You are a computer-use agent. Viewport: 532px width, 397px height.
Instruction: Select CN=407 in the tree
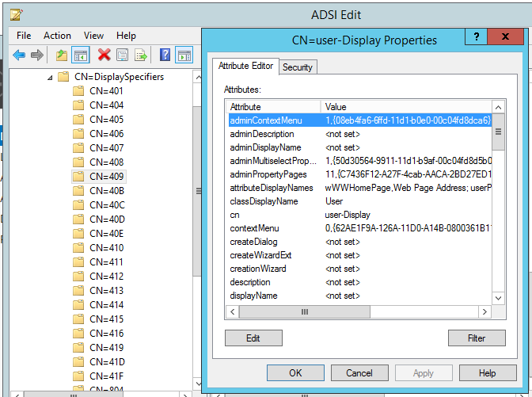(x=107, y=148)
